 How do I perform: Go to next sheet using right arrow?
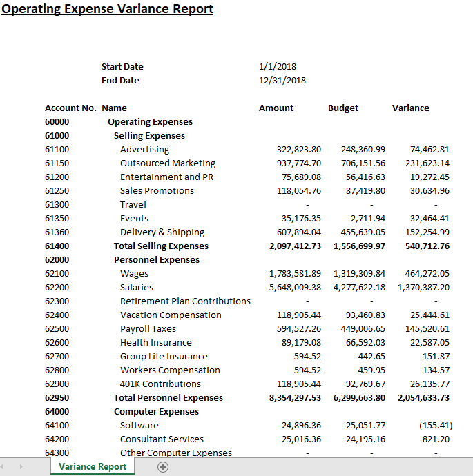click(21, 466)
